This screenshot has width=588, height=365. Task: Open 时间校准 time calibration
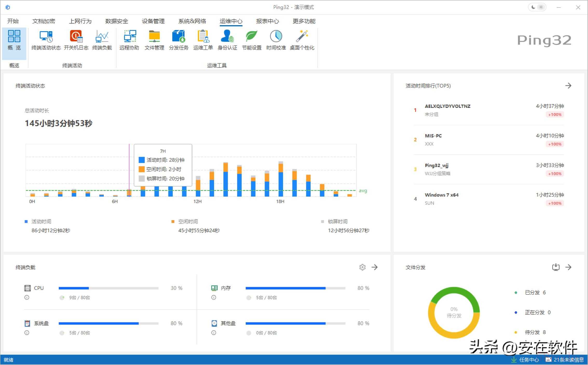276,40
